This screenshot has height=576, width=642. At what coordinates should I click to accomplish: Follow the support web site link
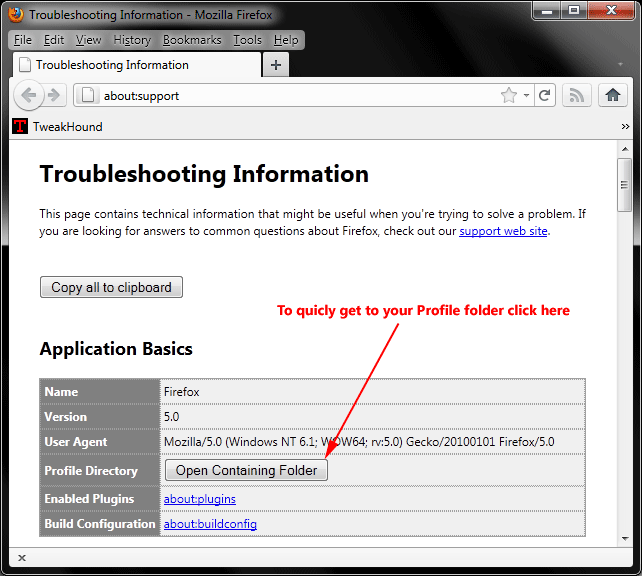[x=503, y=231]
